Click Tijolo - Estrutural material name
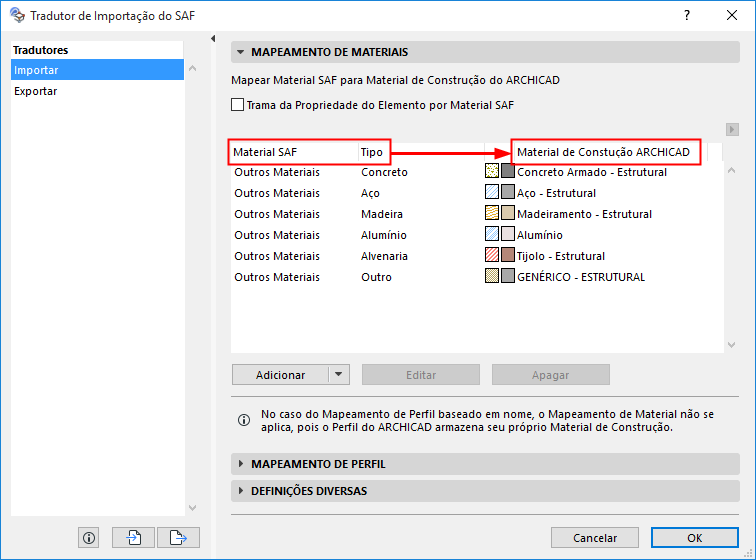The height and width of the screenshot is (560, 756). 561,256
